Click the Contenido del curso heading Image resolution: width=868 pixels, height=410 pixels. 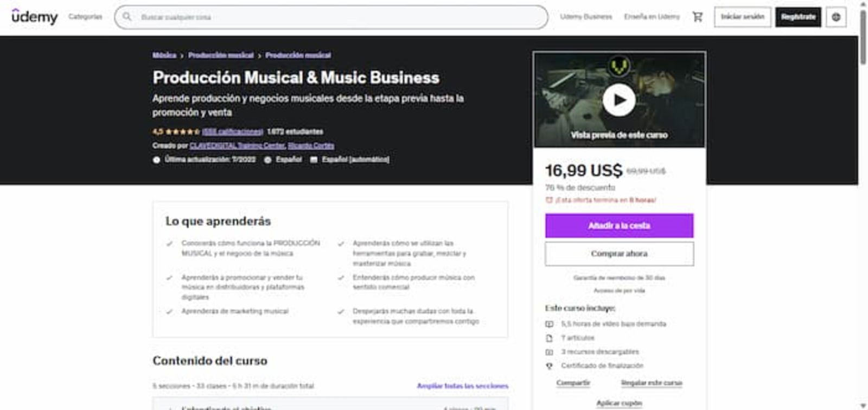pos(210,361)
